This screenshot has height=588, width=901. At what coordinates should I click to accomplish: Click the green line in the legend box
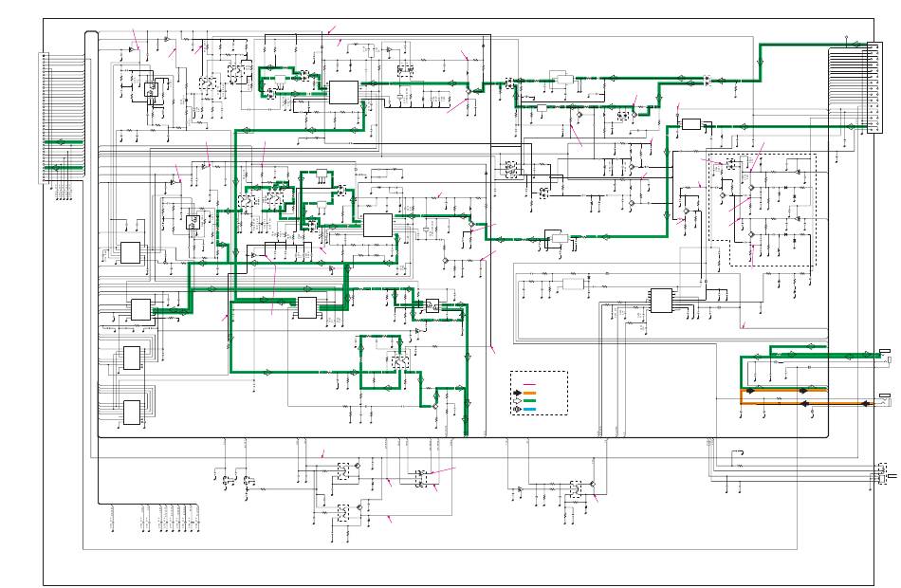[530, 400]
